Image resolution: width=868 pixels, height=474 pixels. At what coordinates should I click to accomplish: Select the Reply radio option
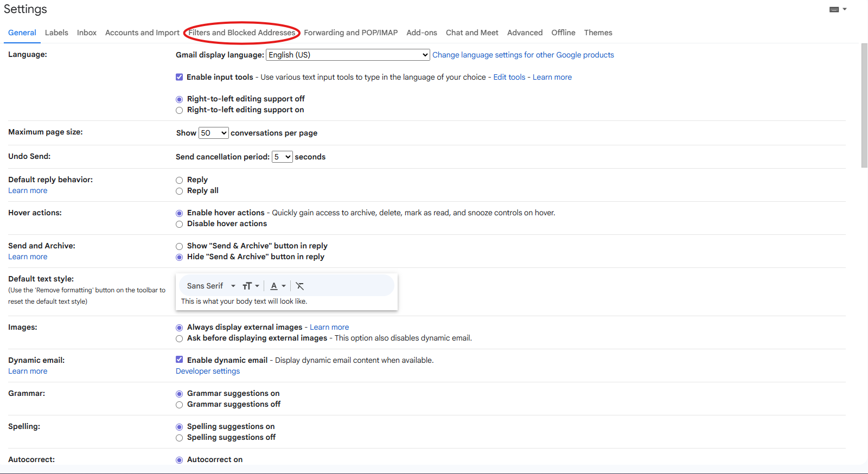179,180
